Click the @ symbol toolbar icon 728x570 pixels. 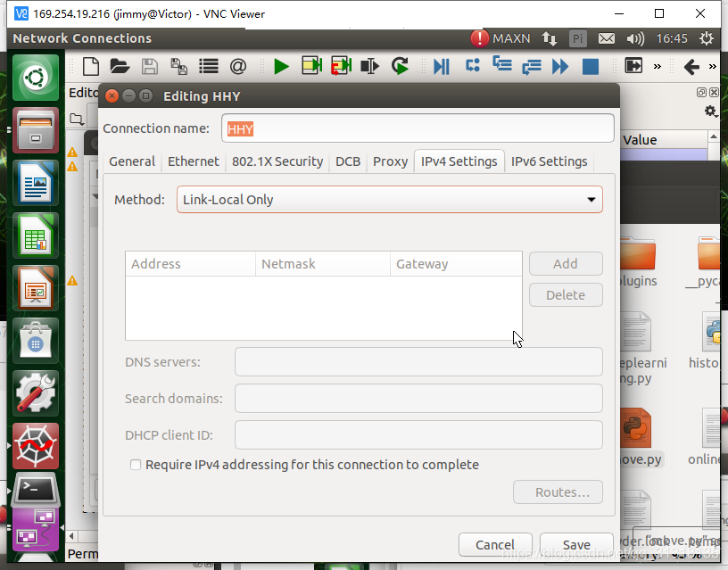click(x=237, y=66)
